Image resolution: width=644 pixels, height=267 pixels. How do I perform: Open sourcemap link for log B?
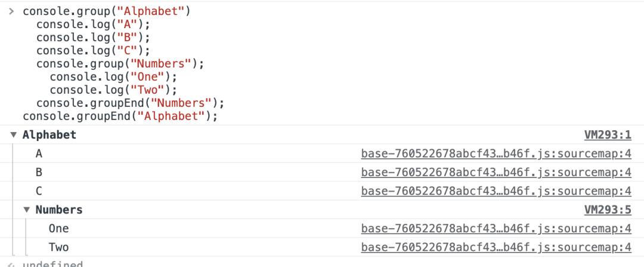tap(496, 173)
